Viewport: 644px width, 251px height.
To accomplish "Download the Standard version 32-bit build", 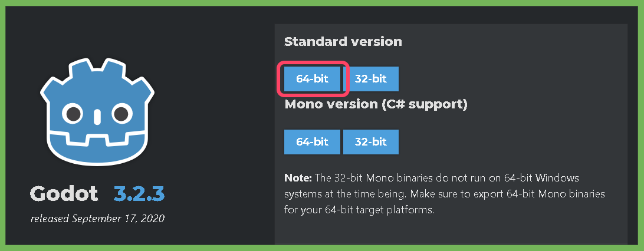I will [371, 79].
